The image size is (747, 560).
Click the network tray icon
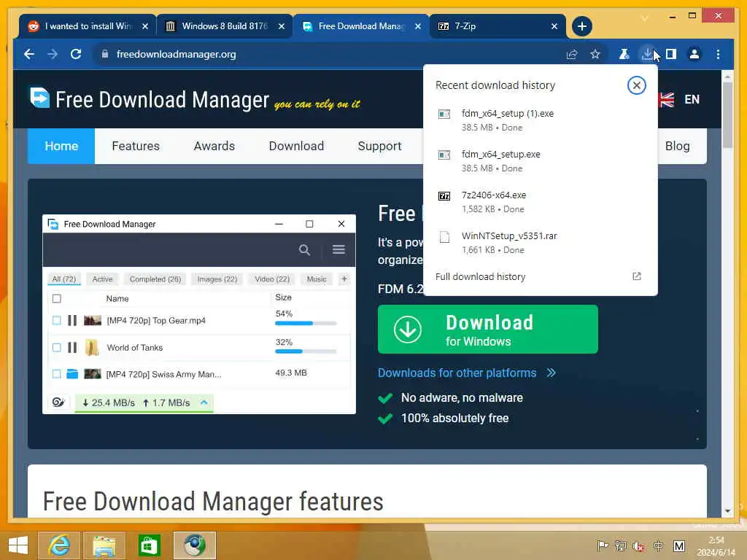[620, 545]
